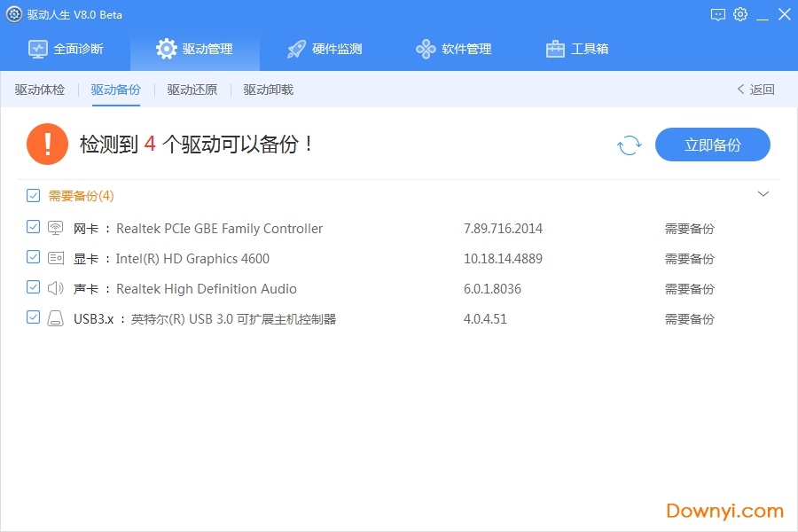
Task: Click the speaker icon beside Realtek High Definition Audio
Action: coord(55,287)
